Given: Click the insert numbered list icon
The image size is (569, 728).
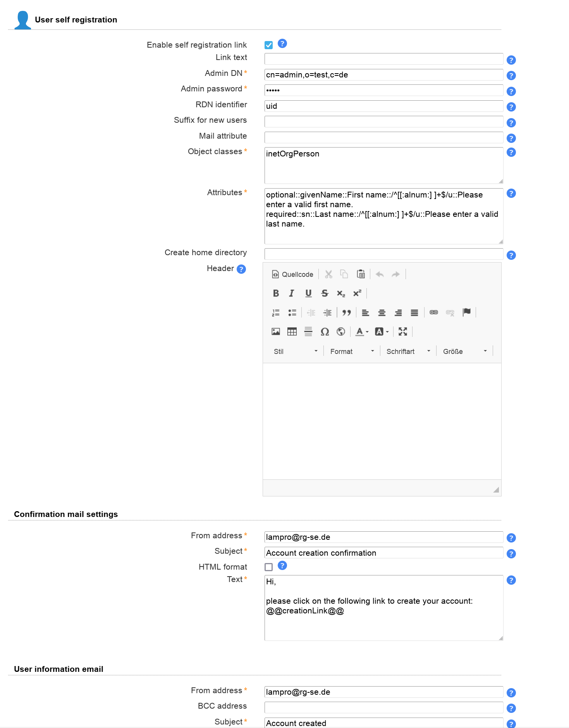Looking at the screenshot, I should coord(276,312).
